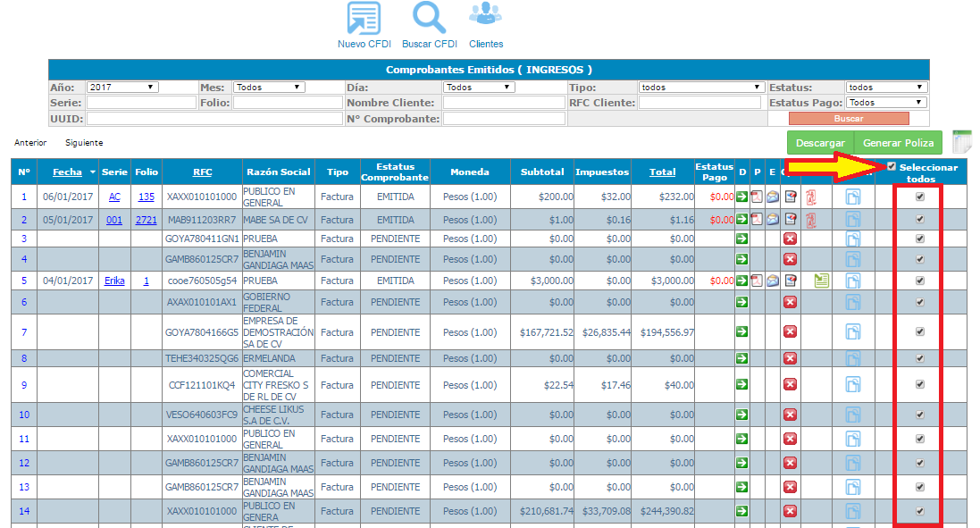Open the Estatus dropdown
Viewport: 980px width, 528px height.
(x=886, y=88)
